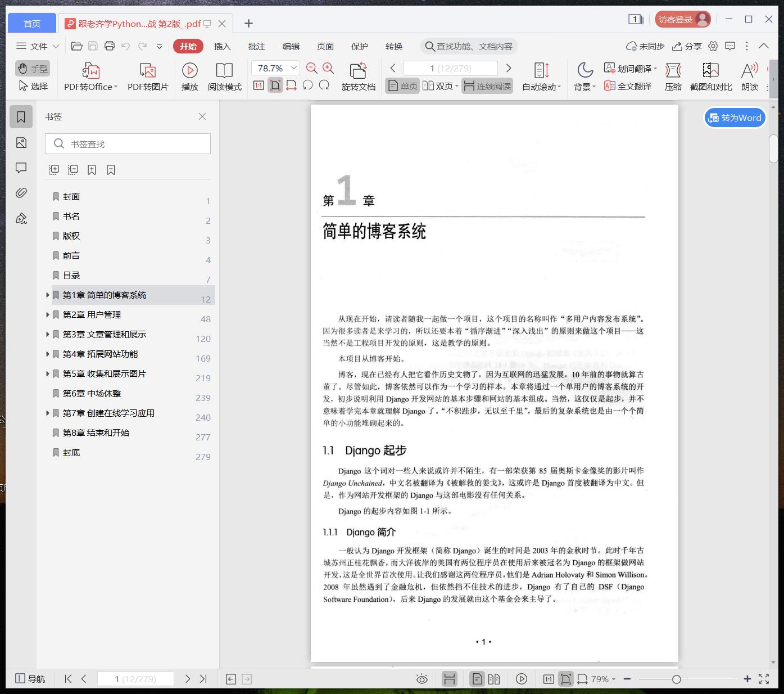Click fit page icon in top toolbar
Image resolution: width=784 pixels, height=694 pixels.
click(275, 85)
